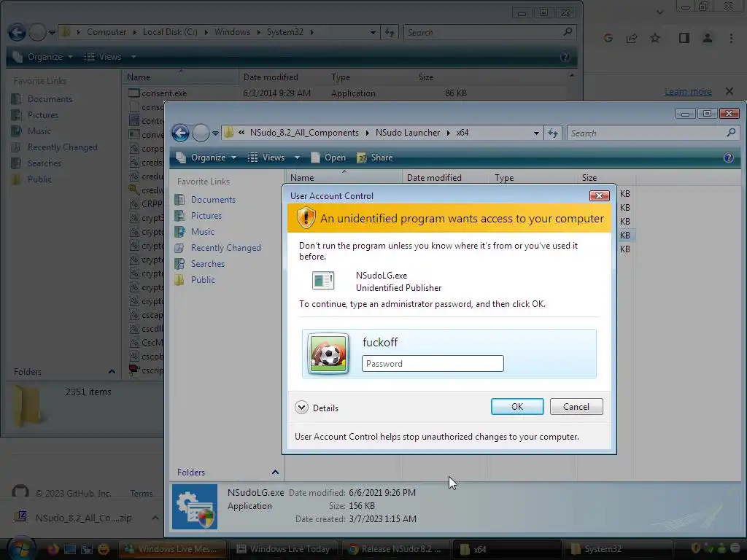Viewport: 747px width, 560px height.
Task: Click Computer breadcrumb in System32 window
Action: [x=107, y=32]
